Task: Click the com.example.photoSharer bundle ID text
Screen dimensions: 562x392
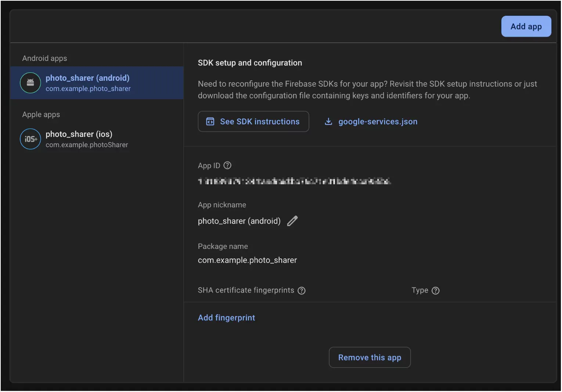Action: (87, 145)
